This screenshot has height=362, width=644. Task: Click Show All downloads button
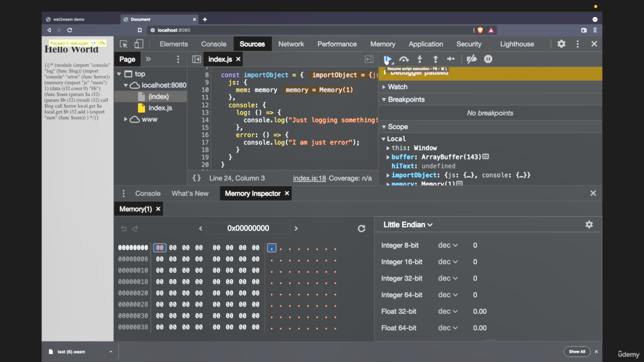click(x=577, y=351)
